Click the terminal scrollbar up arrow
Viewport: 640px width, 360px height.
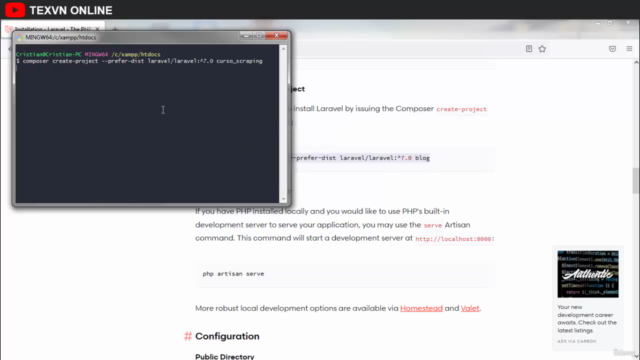[283, 49]
